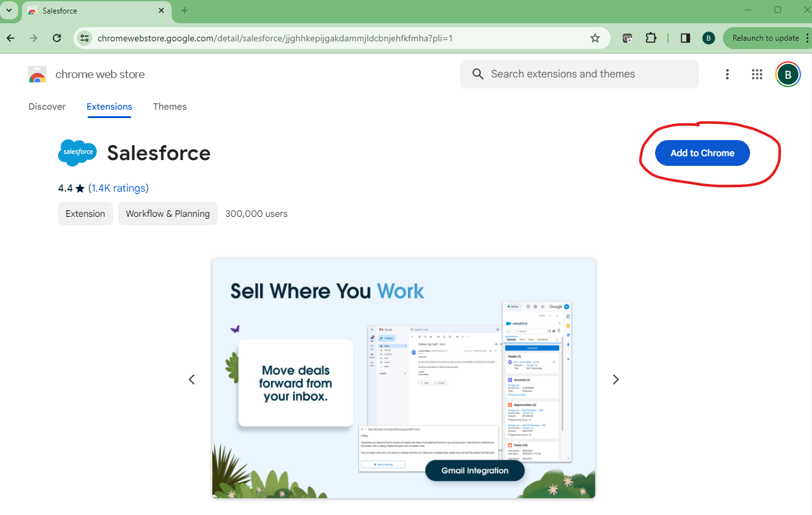Open the Chrome profile B icon in toolbar
The width and height of the screenshot is (812, 515).
(708, 38)
